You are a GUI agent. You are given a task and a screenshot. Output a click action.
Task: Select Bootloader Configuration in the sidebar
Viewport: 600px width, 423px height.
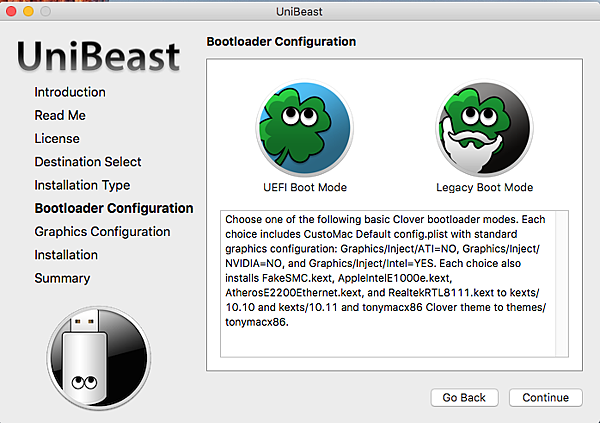114,208
